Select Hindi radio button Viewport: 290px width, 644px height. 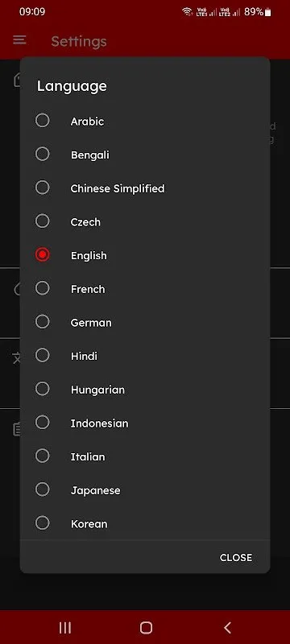[x=43, y=356]
